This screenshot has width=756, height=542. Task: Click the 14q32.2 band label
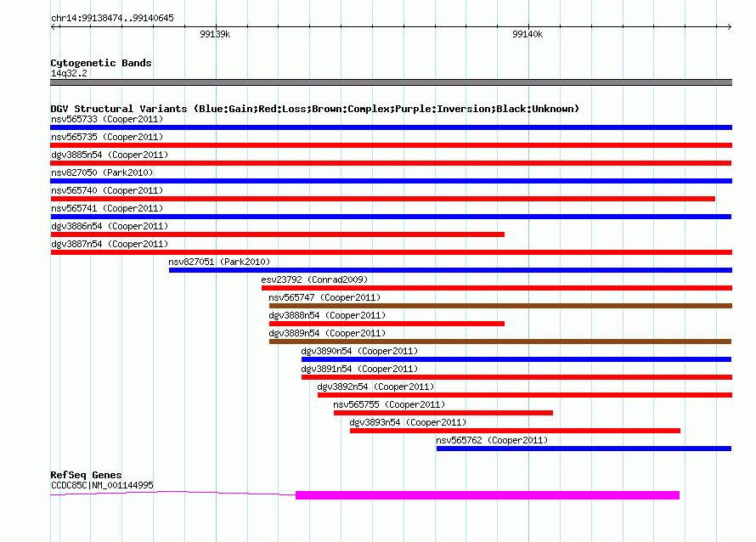coord(69,73)
